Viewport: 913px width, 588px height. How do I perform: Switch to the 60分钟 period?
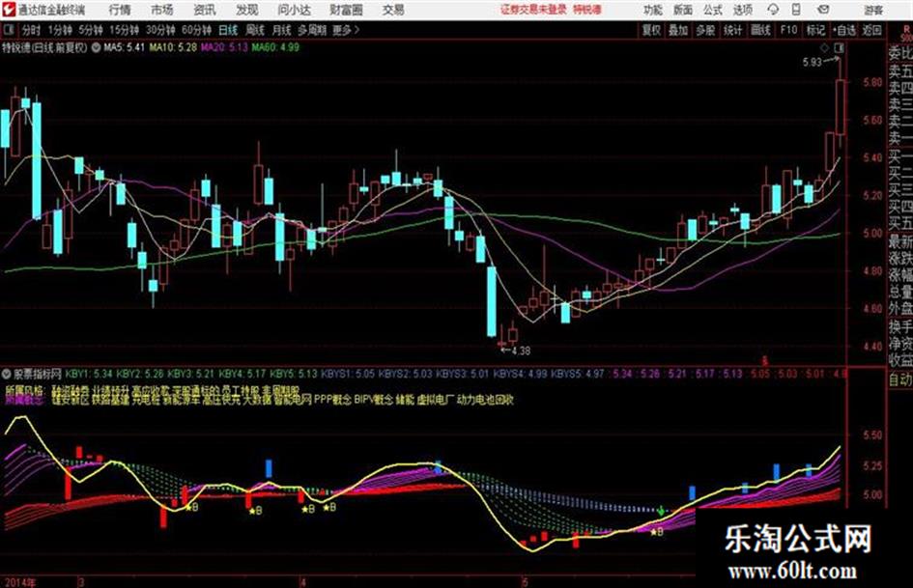pyautogui.click(x=196, y=30)
